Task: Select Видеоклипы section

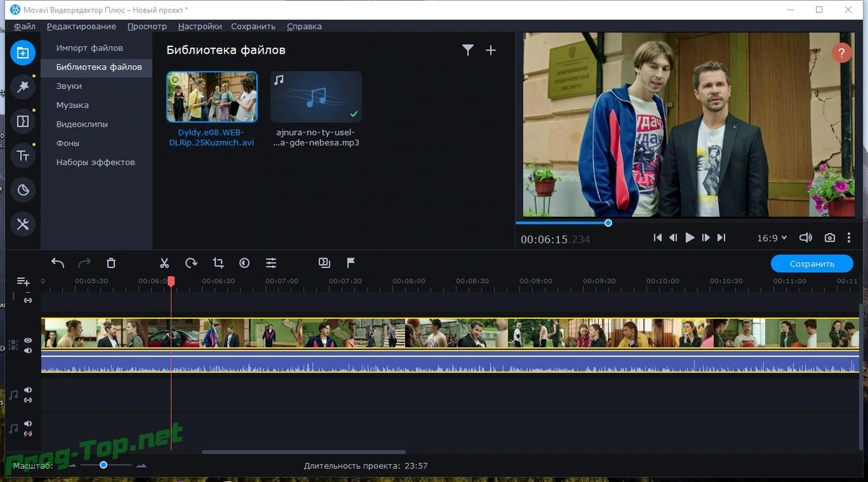Action: [96, 124]
